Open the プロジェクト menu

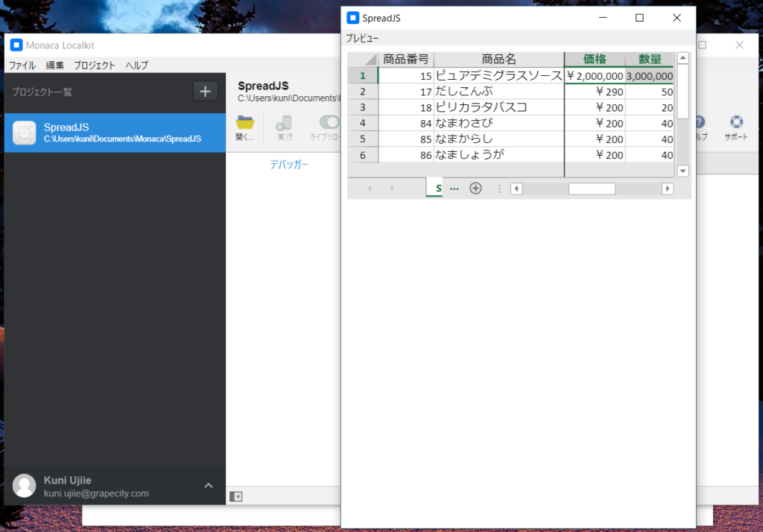(x=95, y=66)
